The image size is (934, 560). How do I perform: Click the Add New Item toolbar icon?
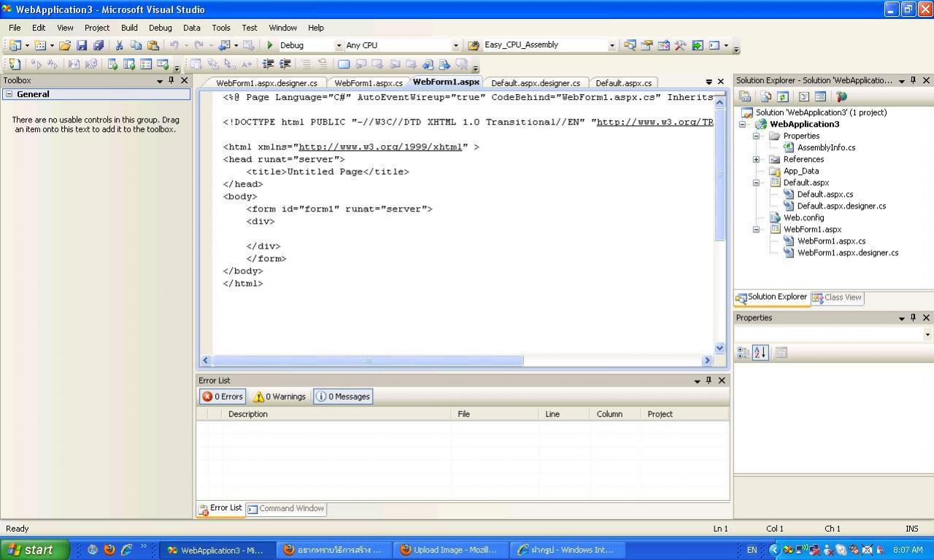(40, 45)
